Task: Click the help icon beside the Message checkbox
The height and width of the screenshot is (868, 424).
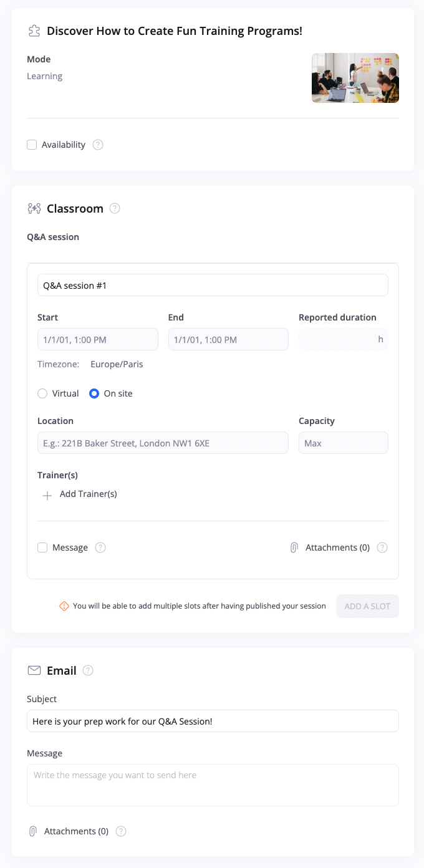Action: tap(100, 547)
